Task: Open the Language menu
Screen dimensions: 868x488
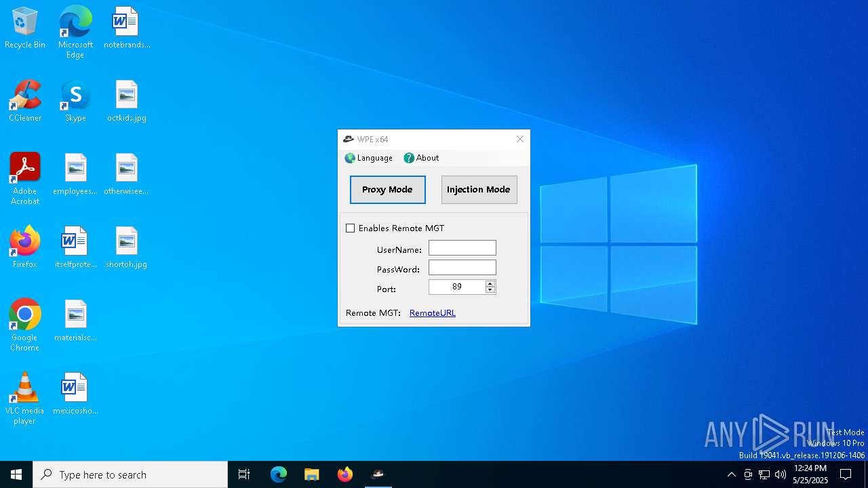Action: tap(368, 158)
